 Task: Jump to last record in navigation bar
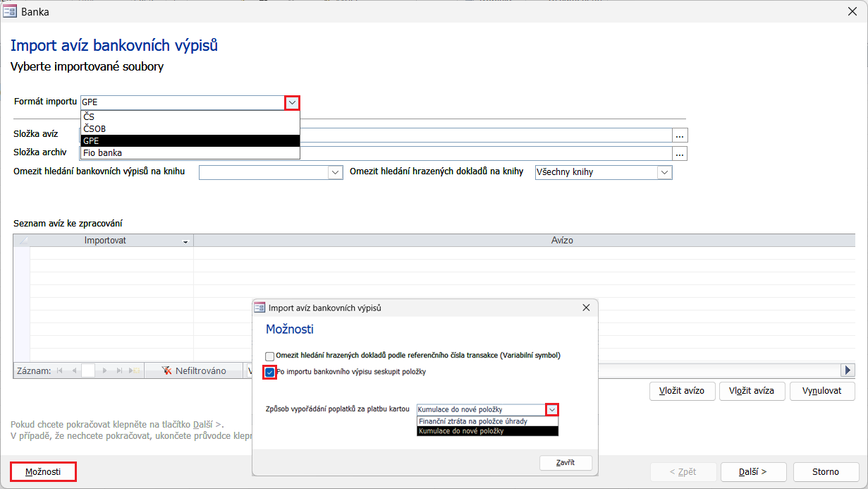click(x=120, y=370)
